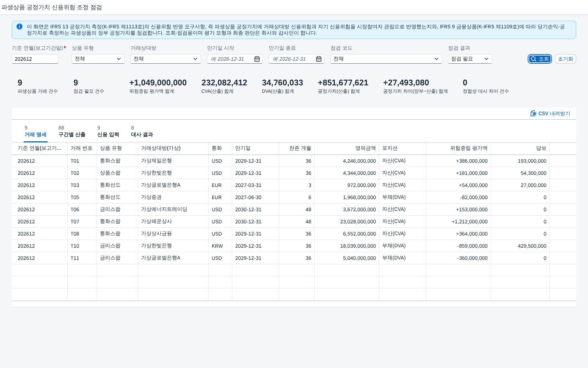Click the CSV download icon

click(x=533, y=113)
